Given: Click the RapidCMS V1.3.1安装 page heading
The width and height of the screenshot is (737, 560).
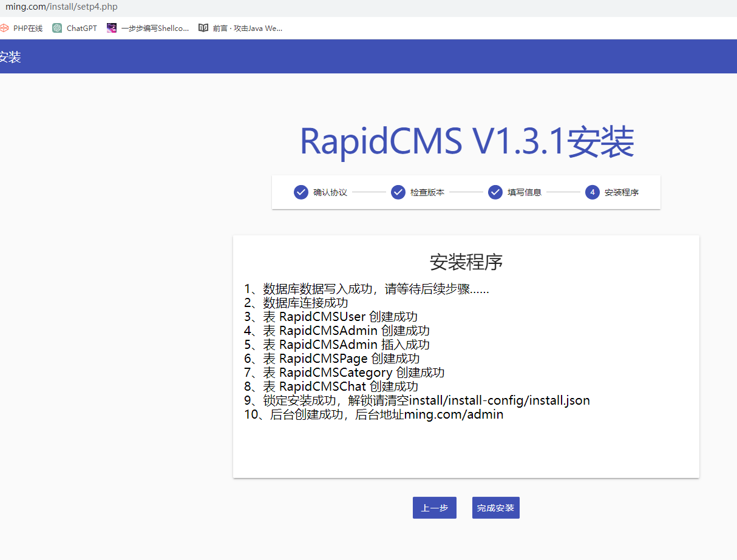Looking at the screenshot, I should tap(466, 142).
